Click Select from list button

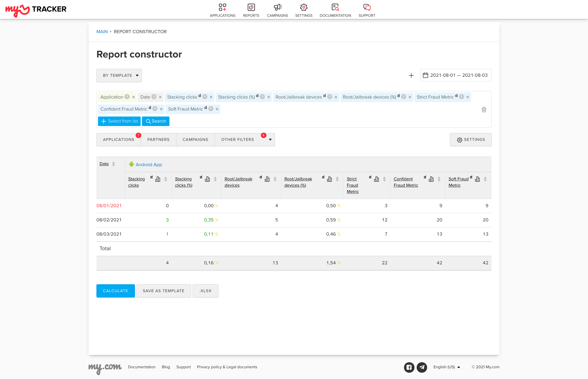[119, 121]
